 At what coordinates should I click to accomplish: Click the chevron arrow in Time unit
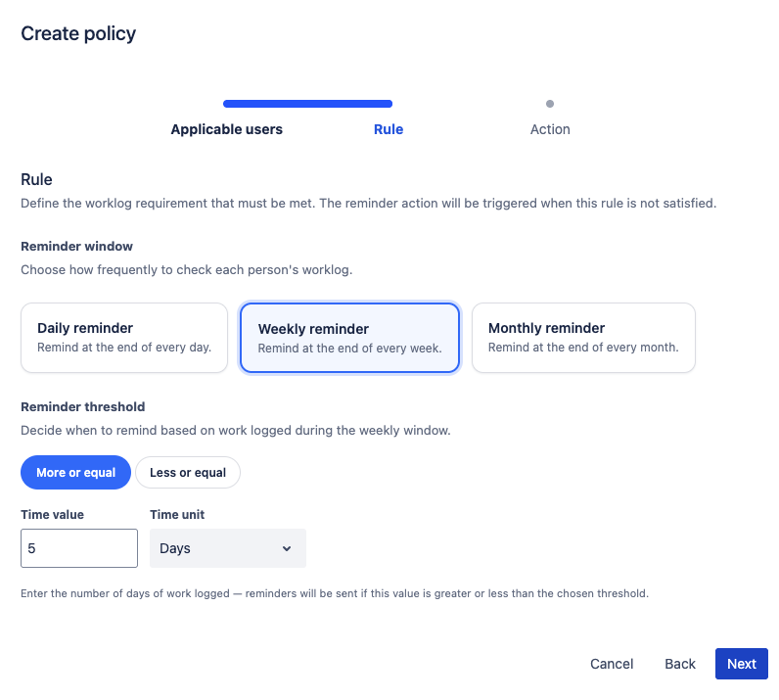(x=287, y=549)
